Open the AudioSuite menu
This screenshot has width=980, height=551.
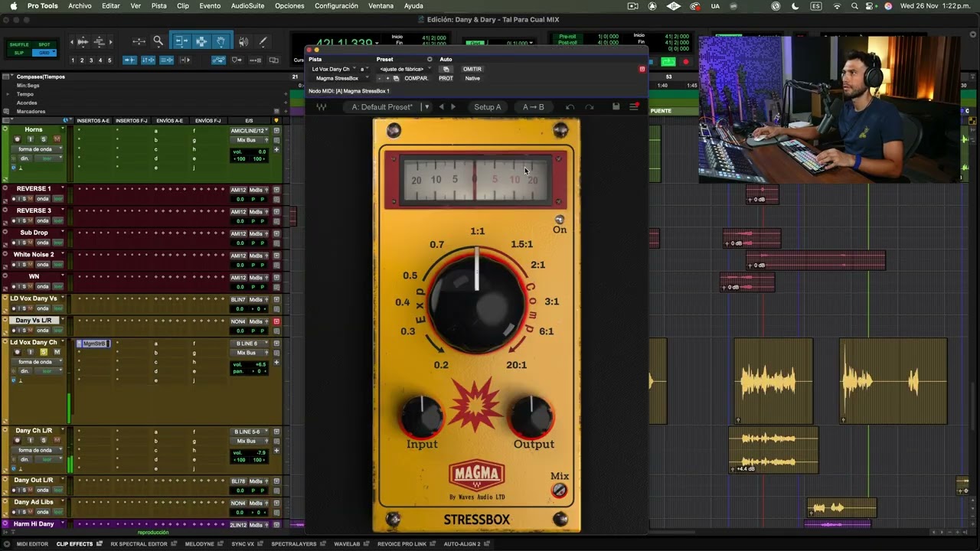click(248, 6)
